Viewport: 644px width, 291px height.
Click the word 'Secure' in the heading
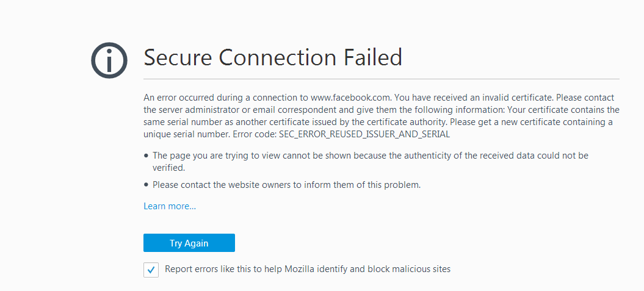tap(179, 58)
